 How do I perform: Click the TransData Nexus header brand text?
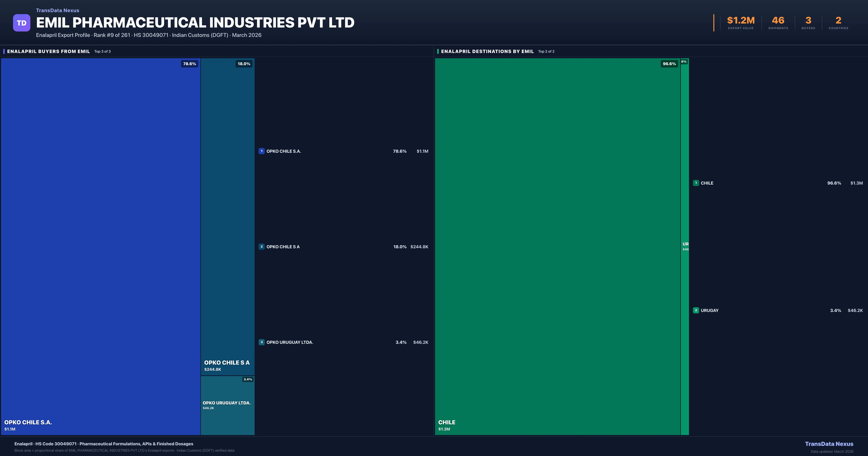[58, 10]
